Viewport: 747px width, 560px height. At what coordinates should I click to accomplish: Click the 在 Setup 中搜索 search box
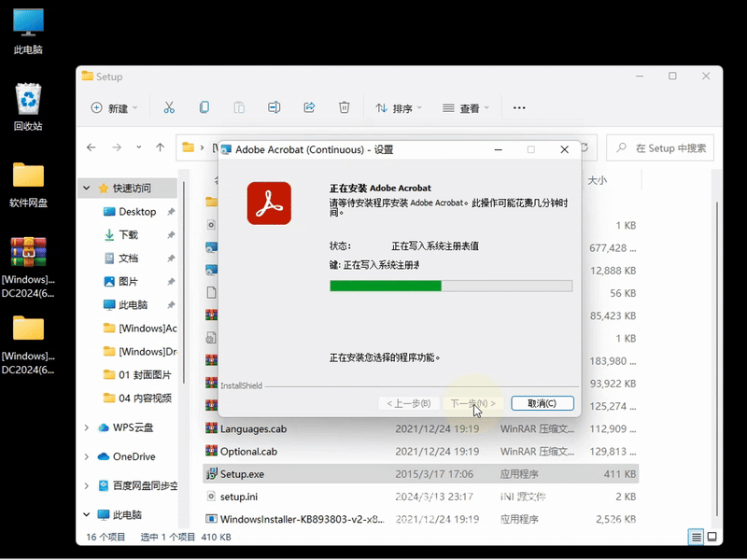pyautogui.click(x=660, y=147)
